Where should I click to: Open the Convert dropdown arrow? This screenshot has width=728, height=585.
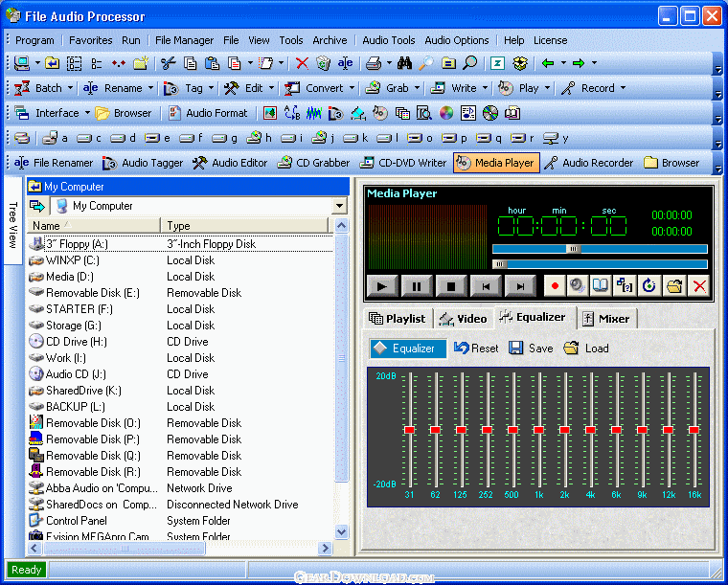point(352,88)
